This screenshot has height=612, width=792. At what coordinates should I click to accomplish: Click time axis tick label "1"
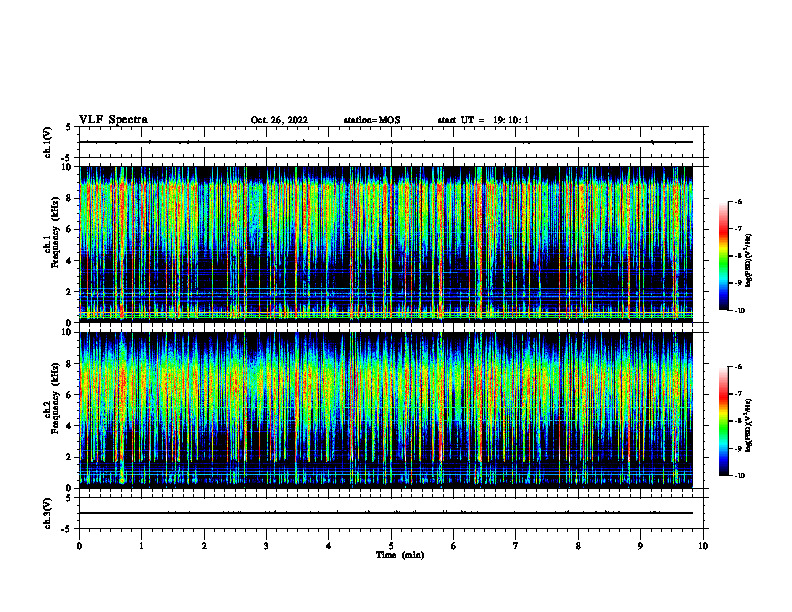141,546
